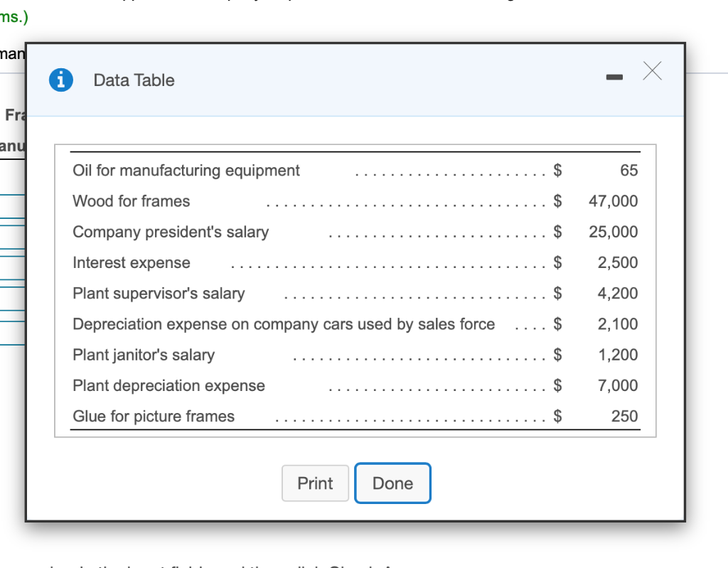The image size is (728, 568).
Task: Click the blue info icon beside Data Table
Action: coord(61,80)
